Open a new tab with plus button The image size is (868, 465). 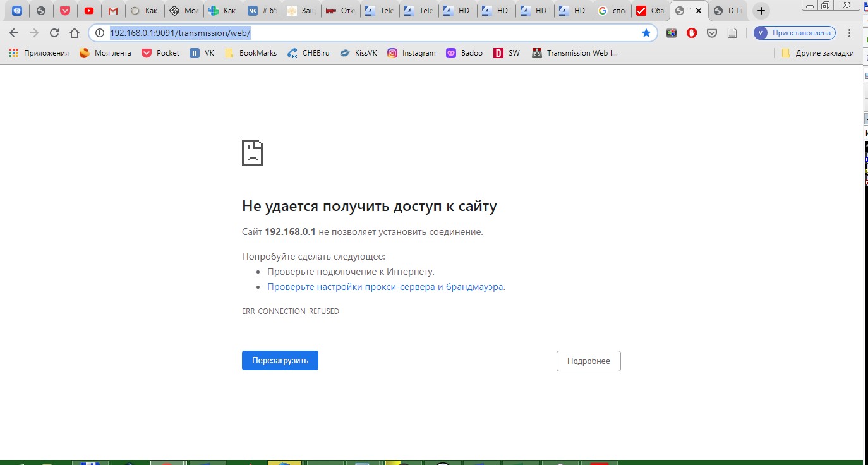(x=761, y=11)
